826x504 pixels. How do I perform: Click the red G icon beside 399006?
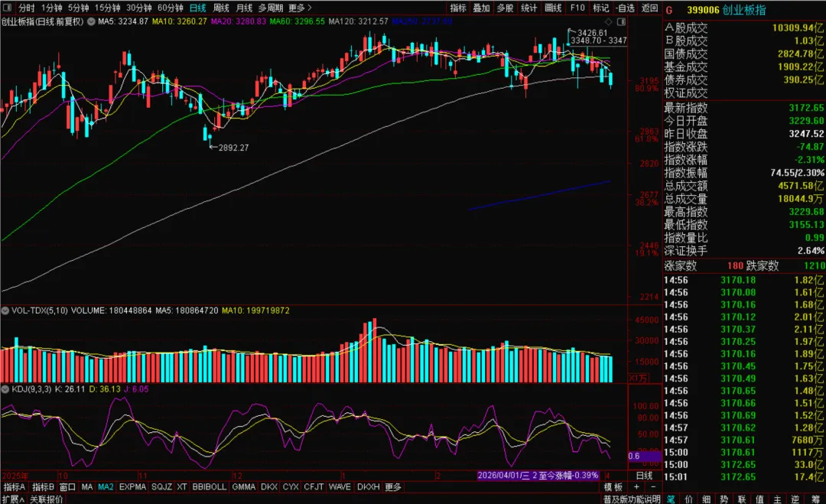click(x=669, y=10)
